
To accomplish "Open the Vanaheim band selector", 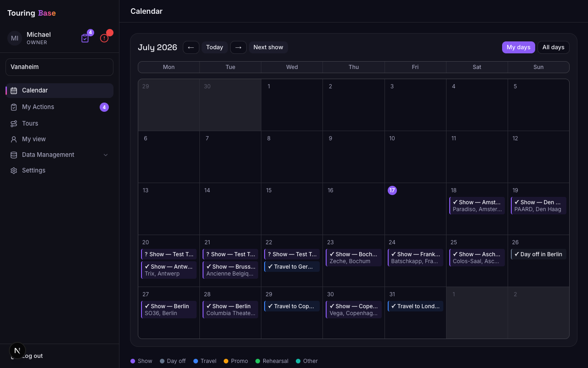I will (x=59, y=67).
